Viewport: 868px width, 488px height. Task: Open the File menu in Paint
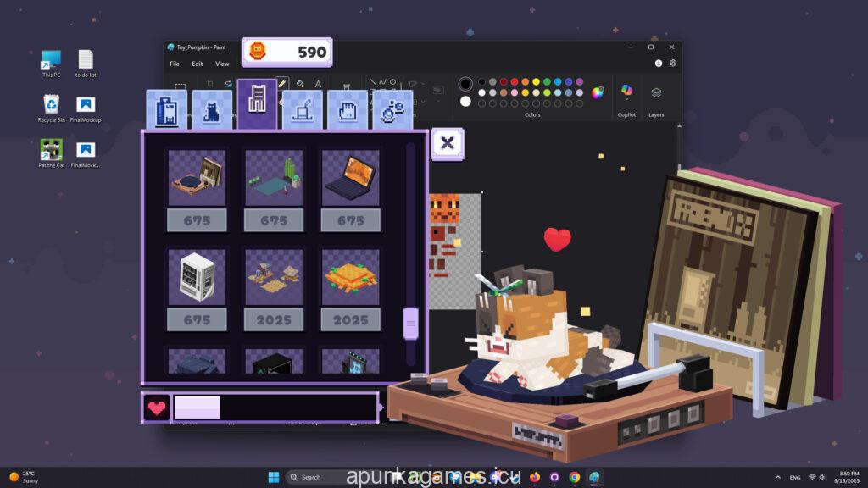pos(175,64)
